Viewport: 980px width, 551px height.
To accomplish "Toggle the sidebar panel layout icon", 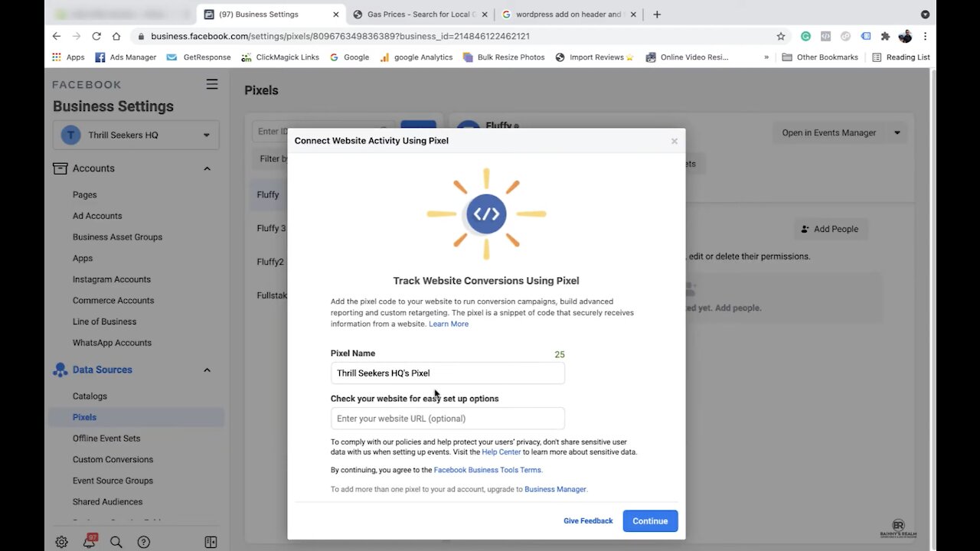I will click(211, 542).
